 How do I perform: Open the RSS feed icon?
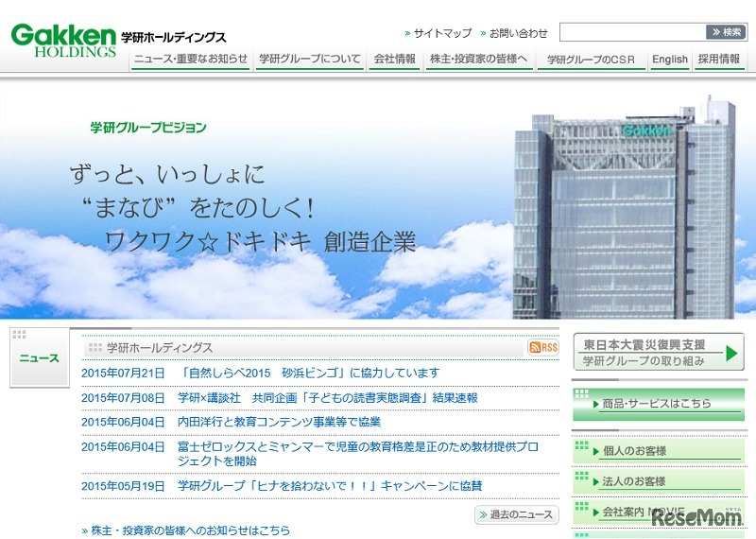[543, 347]
